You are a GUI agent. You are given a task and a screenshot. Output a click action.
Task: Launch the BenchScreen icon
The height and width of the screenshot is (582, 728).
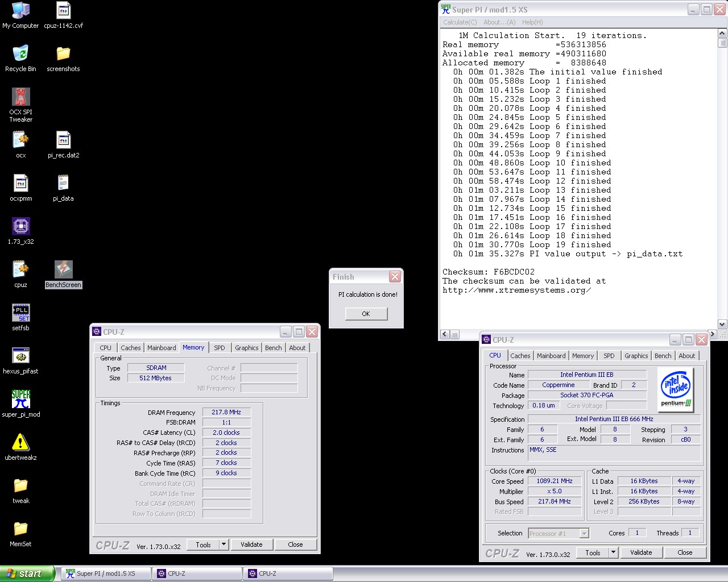point(63,274)
